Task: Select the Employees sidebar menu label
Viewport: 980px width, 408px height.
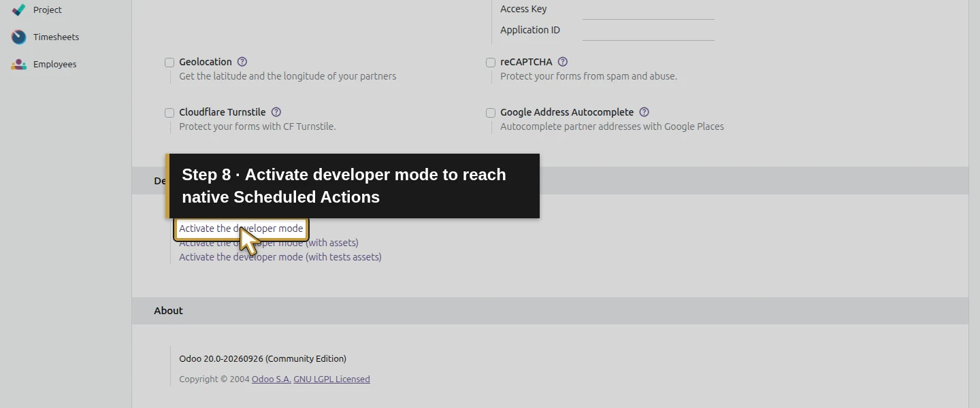Action: [x=54, y=64]
